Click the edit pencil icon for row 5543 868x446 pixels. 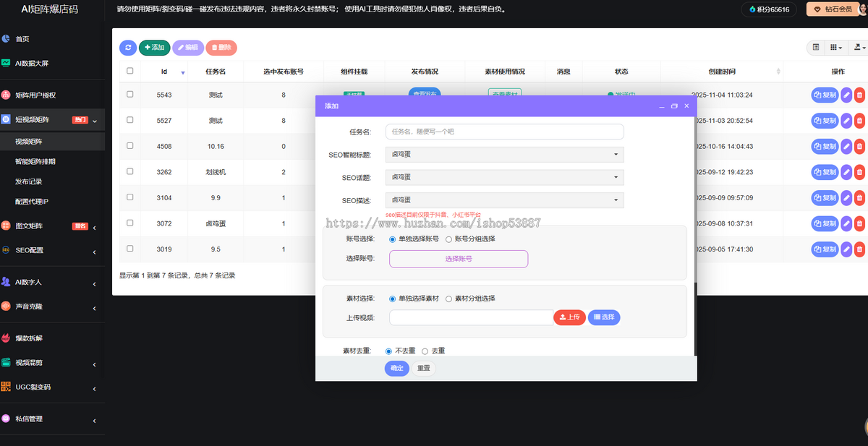click(x=846, y=95)
